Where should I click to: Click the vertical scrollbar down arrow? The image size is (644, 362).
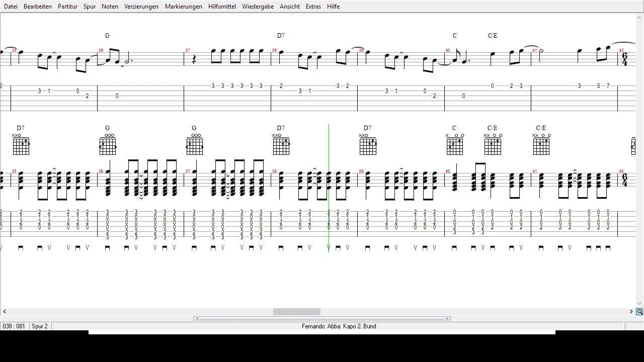pos(639,304)
